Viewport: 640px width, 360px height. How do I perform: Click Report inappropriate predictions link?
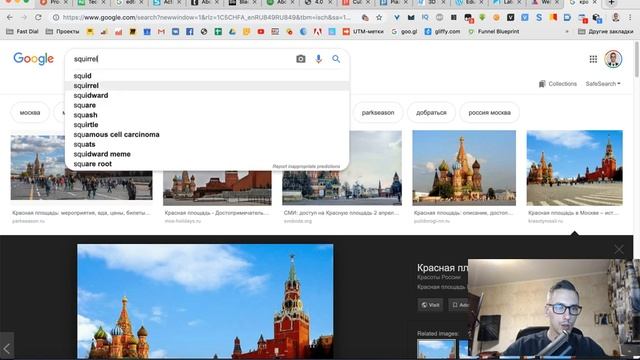(x=306, y=167)
